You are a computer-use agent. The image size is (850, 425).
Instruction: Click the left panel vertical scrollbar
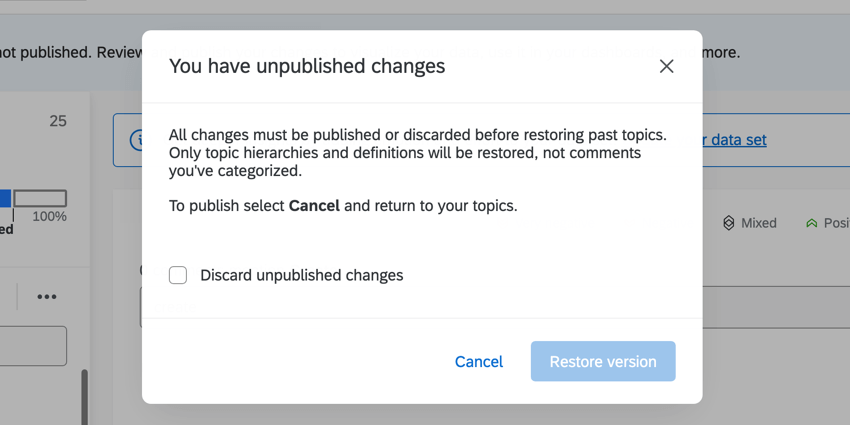pyautogui.click(x=85, y=395)
